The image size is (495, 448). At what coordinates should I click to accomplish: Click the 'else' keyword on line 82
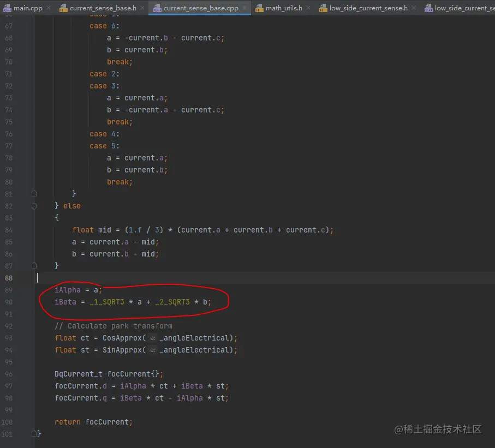pyautogui.click(x=72, y=206)
